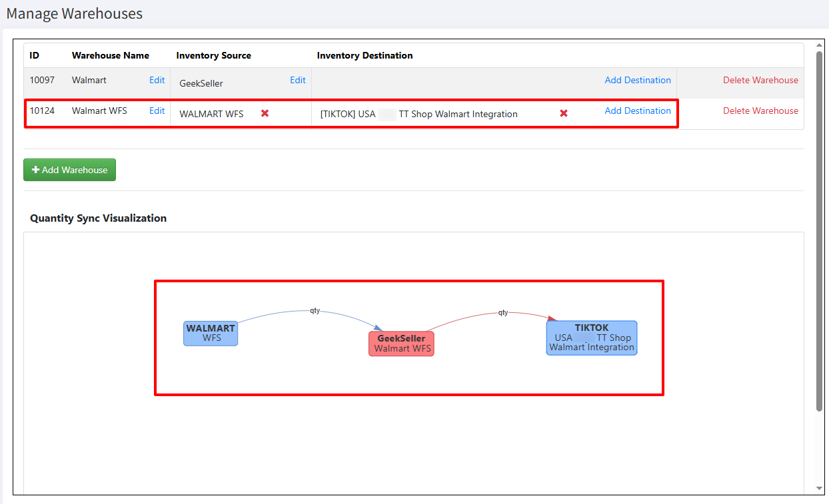Viewport: 829px width, 504px height.
Task: Click the Inventory Destination column header
Action: (x=365, y=55)
